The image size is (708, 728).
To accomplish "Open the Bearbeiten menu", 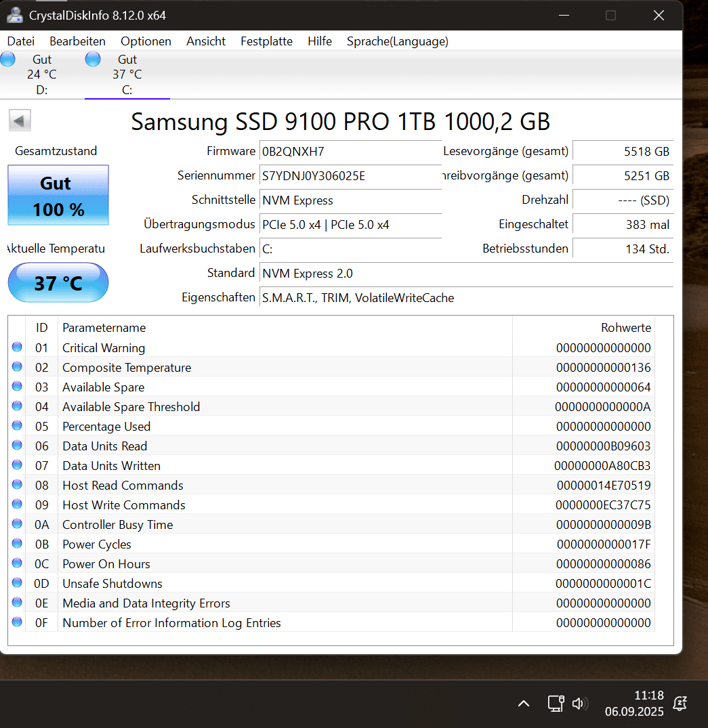I will (x=78, y=41).
